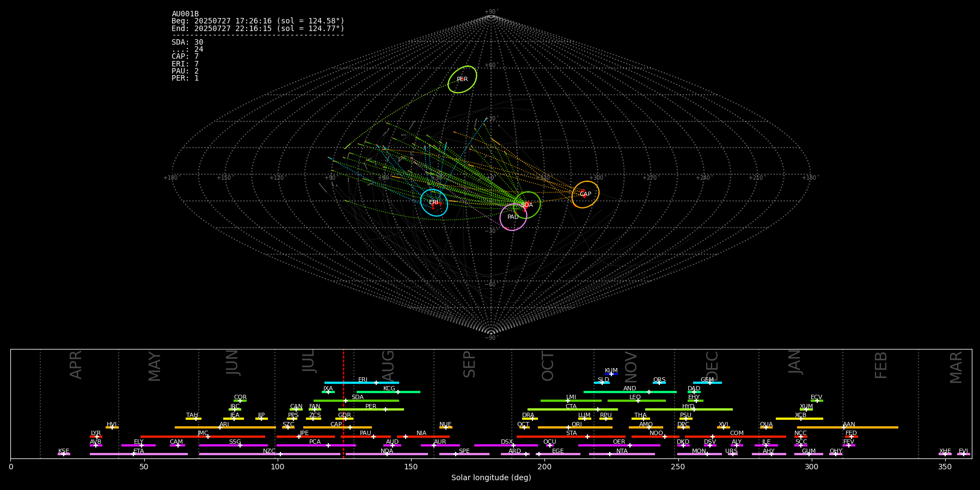Click the station ID text AU001B

click(185, 14)
